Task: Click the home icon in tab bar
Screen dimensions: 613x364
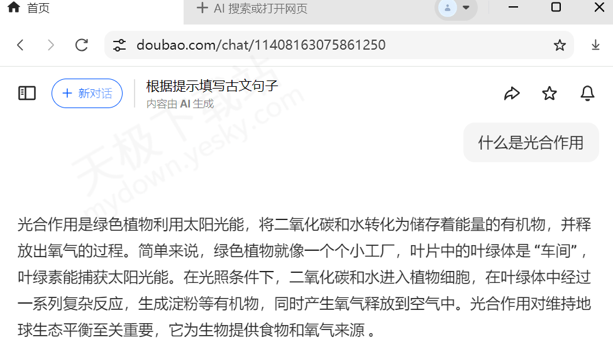Action: 14,7
